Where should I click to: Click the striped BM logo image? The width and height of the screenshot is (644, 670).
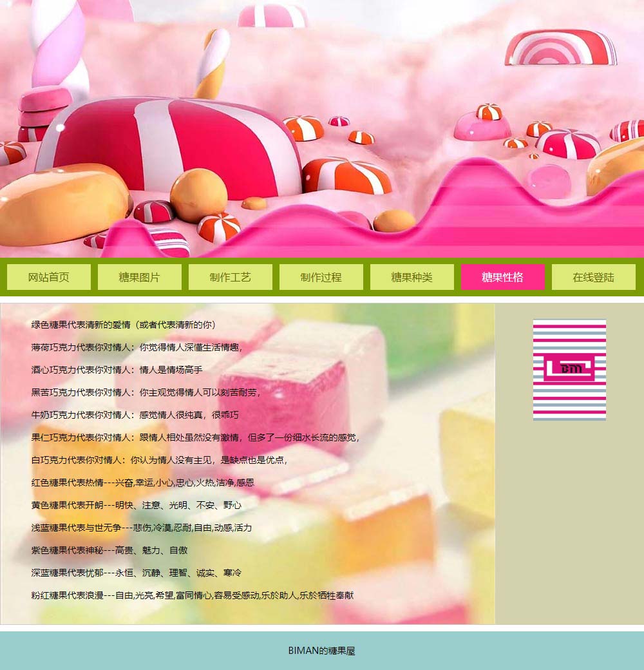[x=569, y=370]
